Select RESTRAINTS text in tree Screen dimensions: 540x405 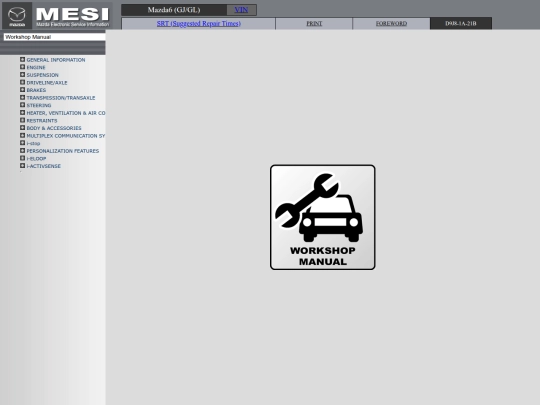(x=42, y=121)
